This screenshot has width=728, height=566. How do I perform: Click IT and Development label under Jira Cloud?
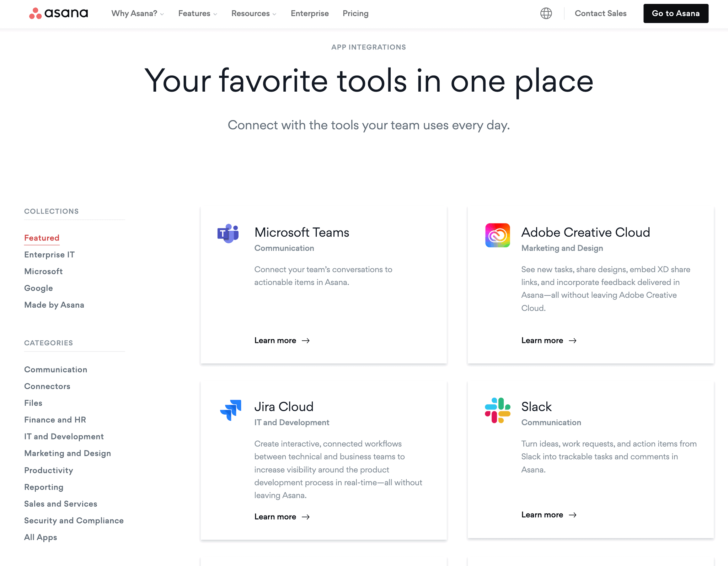(291, 423)
